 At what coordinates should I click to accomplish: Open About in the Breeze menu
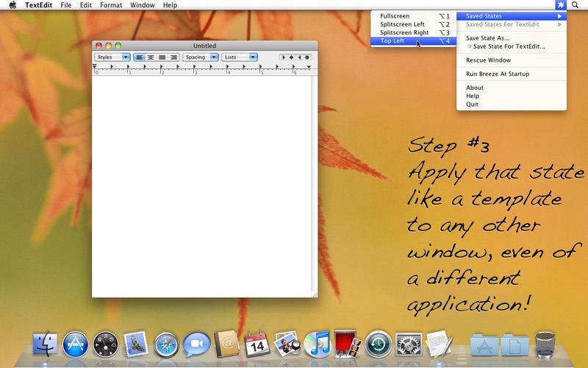[512, 88]
